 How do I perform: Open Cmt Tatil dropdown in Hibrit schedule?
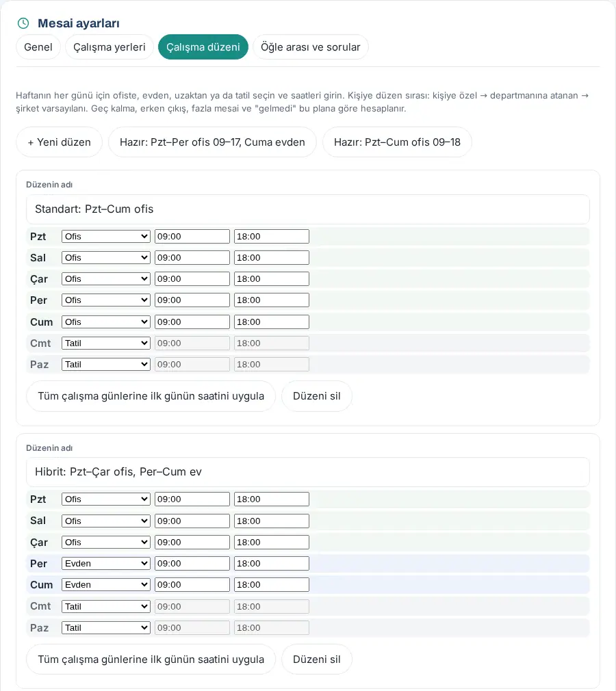[106, 606]
